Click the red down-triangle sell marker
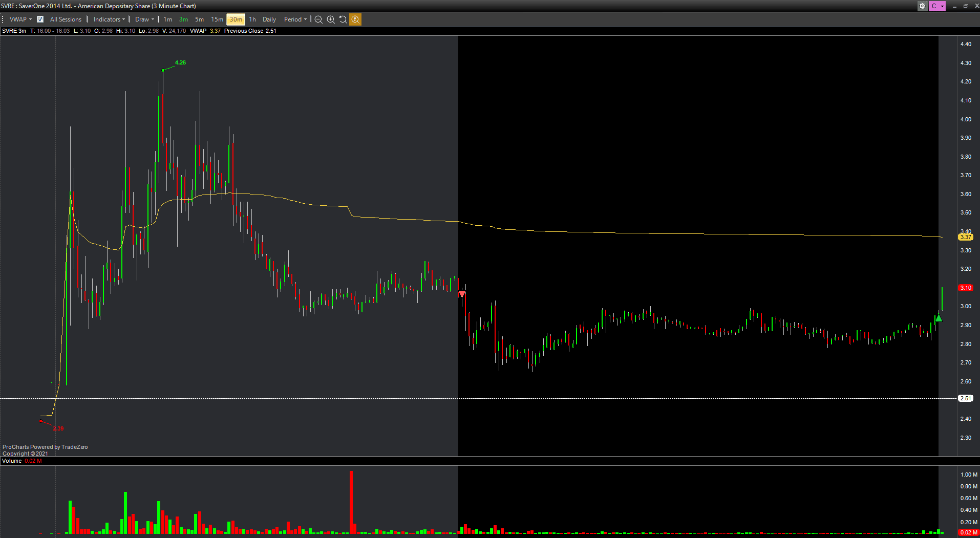The height and width of the screenshot is (538, 980). [x=462, y=294]
